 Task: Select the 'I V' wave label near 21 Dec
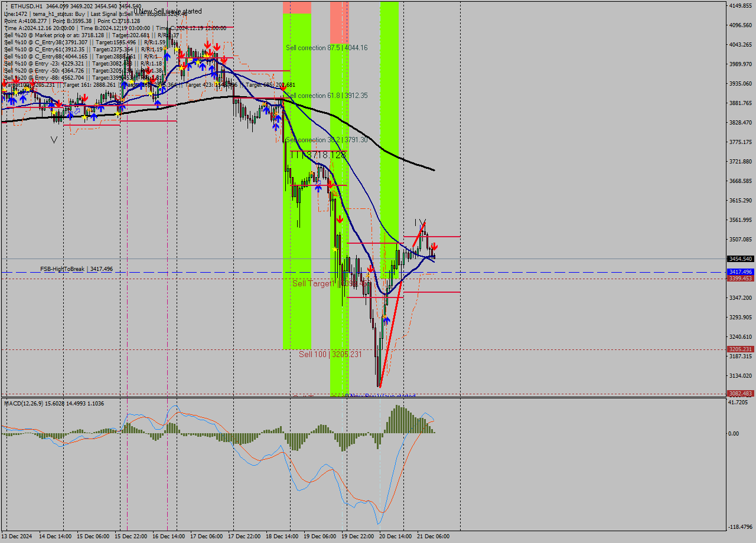tap(421, 223)
